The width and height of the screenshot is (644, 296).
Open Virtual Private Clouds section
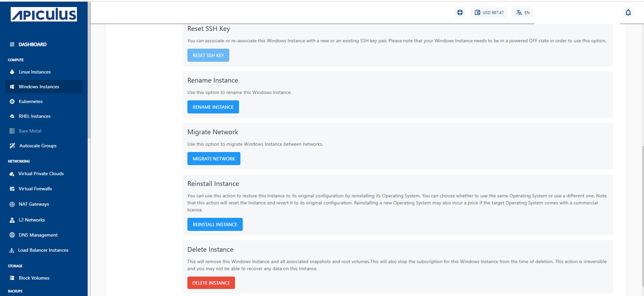tap(41, 174)
